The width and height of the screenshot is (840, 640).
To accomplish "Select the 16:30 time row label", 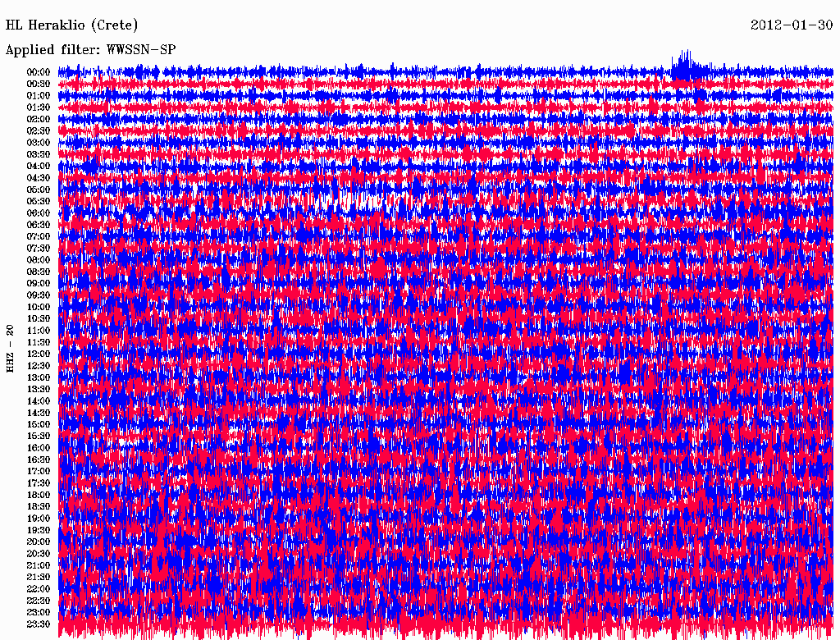I will pos(39,459).
